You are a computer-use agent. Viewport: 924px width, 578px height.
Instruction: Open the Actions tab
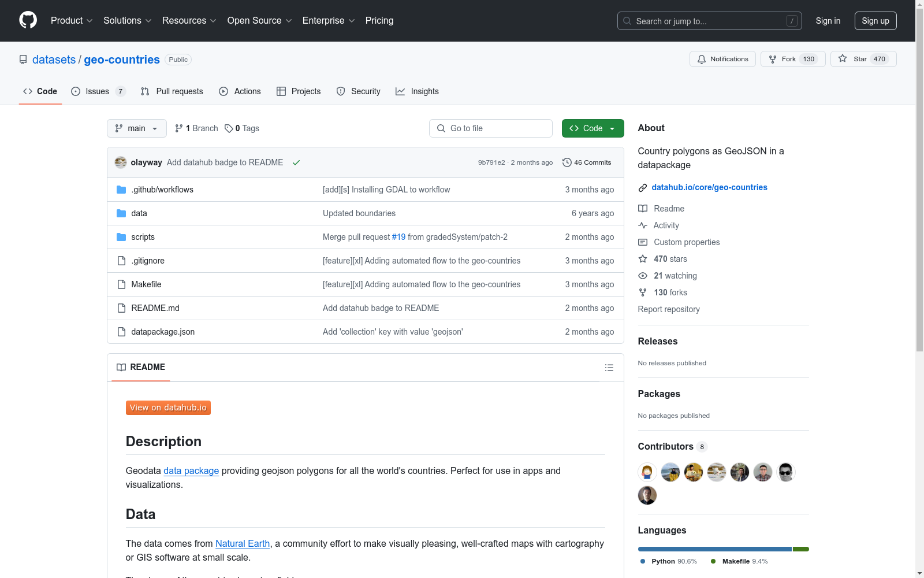240,91
